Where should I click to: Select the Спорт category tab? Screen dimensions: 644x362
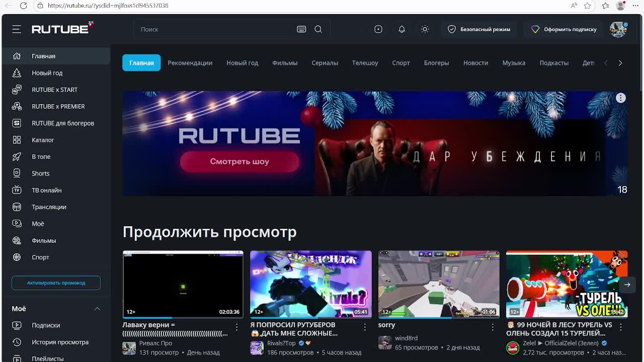click(x=401, y=63)
